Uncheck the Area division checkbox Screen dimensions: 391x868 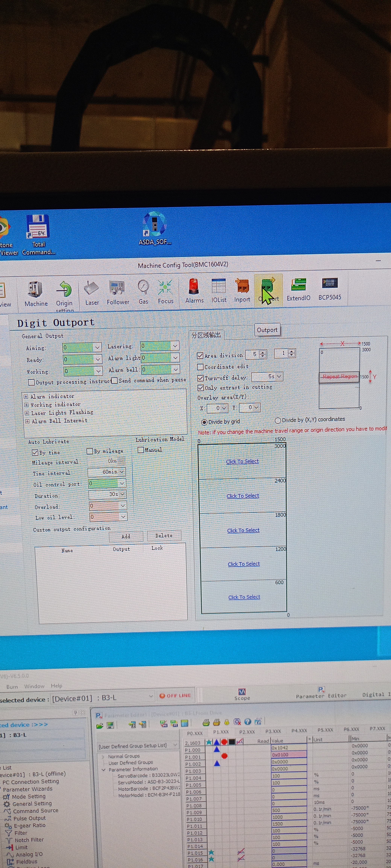(200, 356)
